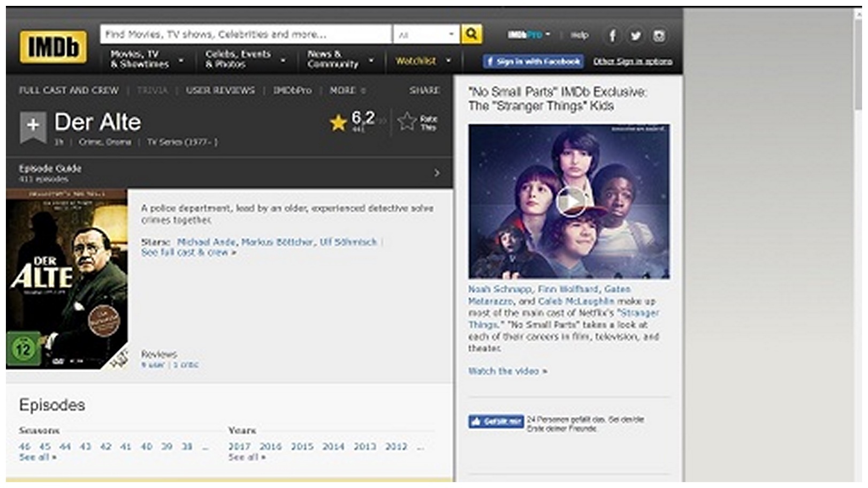Open IMDb Facebook page icon

pos(612,36)
